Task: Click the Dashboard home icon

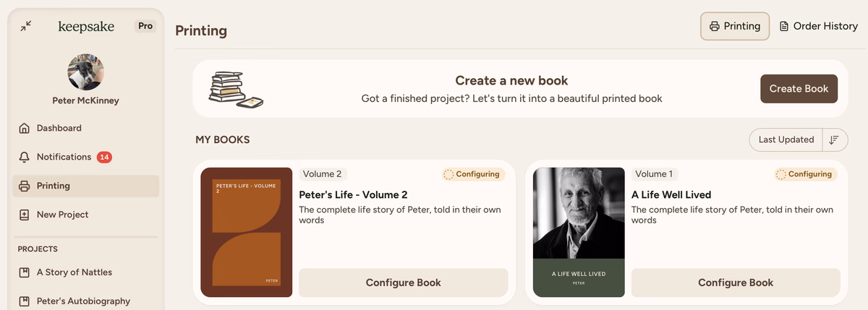Action: 25,128
